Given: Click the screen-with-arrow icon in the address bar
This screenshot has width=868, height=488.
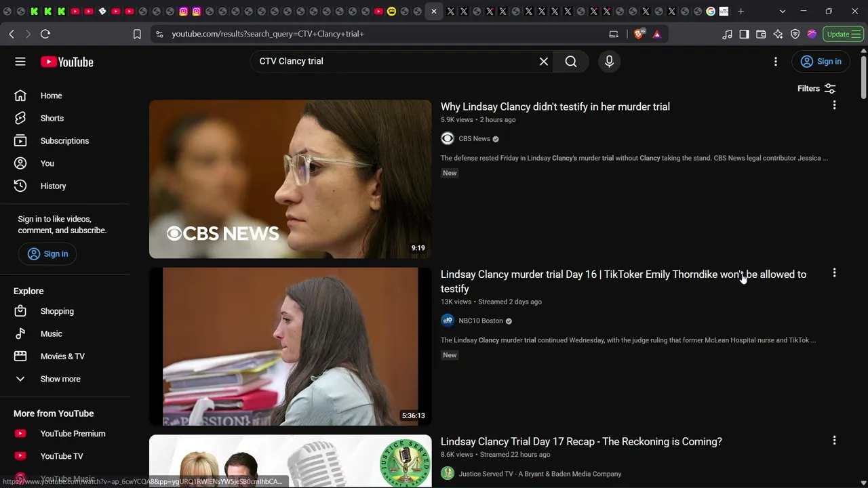Looking at the screenshot, I should coord(614,34).
